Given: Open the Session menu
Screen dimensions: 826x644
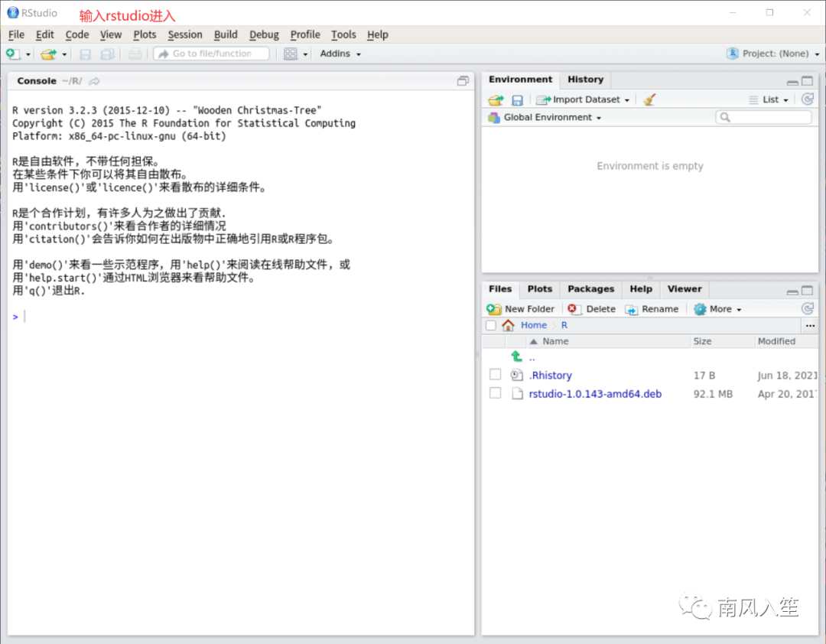Looking at the screenshot, I should tap(185, 34).
